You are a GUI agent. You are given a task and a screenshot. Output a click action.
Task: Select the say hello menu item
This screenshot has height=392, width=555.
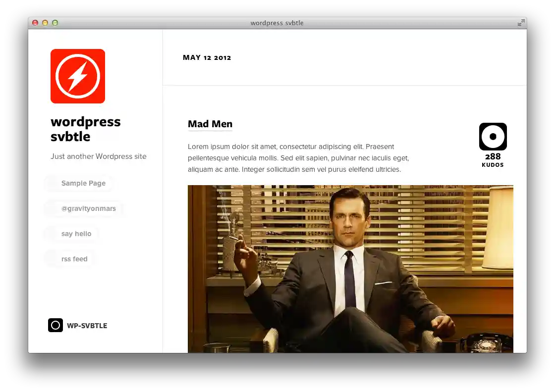(x=76, y=234)
